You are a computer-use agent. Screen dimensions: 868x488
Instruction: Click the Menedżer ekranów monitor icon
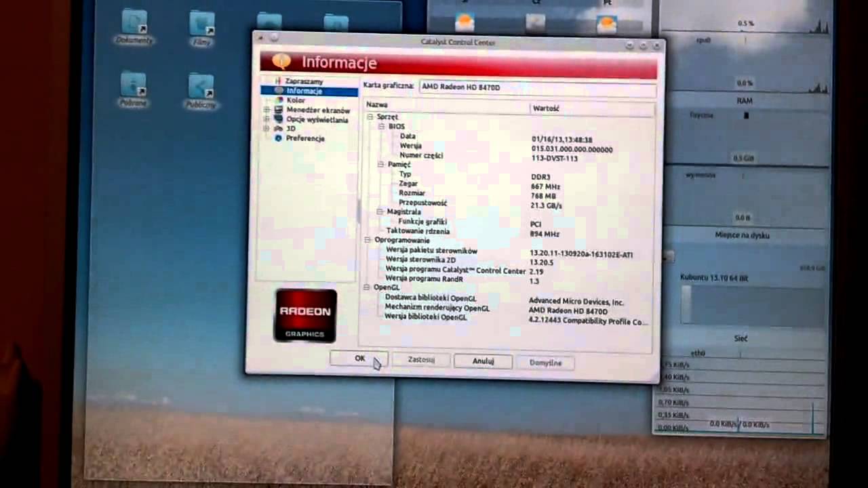(x=278, y=110)
